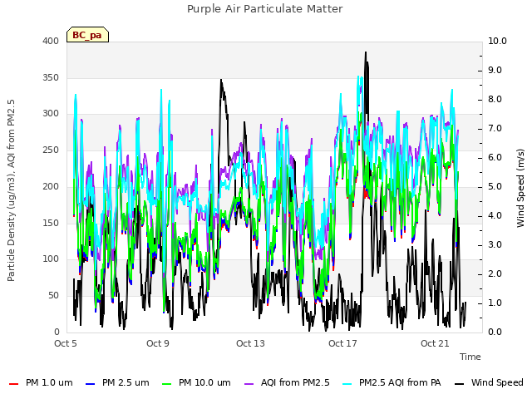Click the 6.0 right axis tick label
Image resolution: width=532 pixels, height=399 pixels.
click(x=495, y=158)
